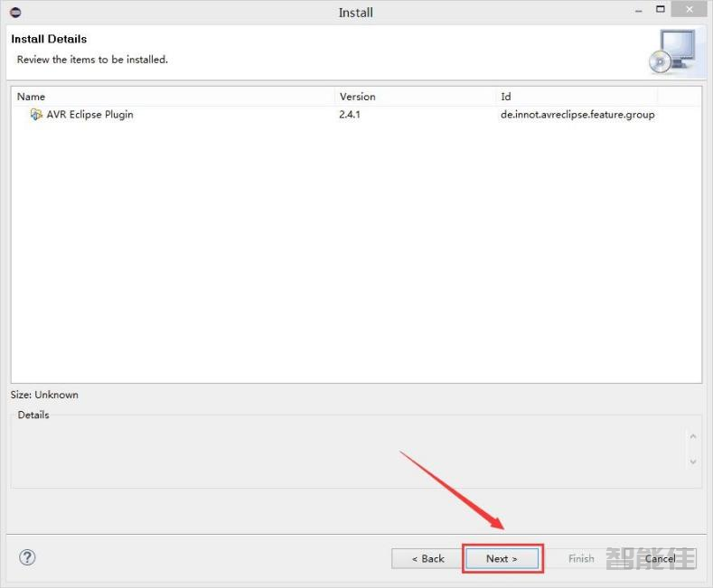Proceed by clicking the Next button
This screenshot has height=588, width=713.
pos(502,558)
